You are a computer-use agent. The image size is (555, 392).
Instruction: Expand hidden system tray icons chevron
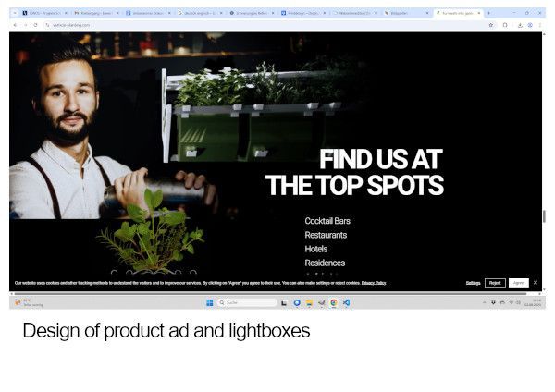(484, 303)
